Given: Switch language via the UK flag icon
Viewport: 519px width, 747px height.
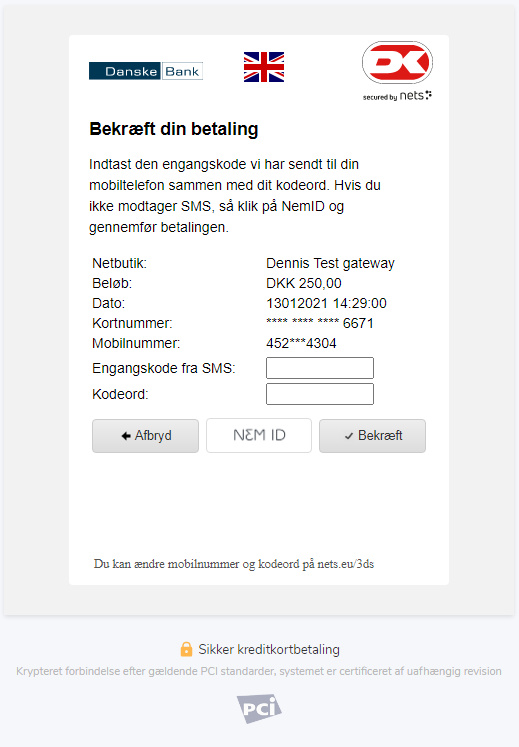Looking at the screenshot, I should click(264, 67).
